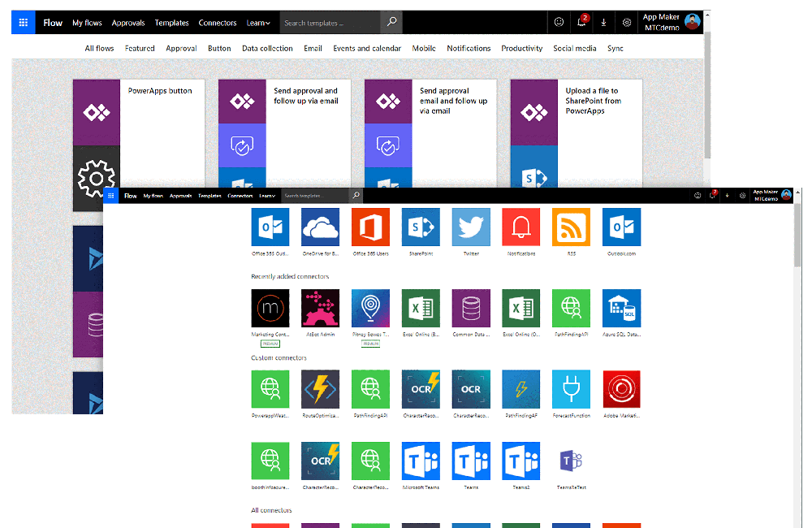Go to Templates from the Connectors window header

coord(209,196)
